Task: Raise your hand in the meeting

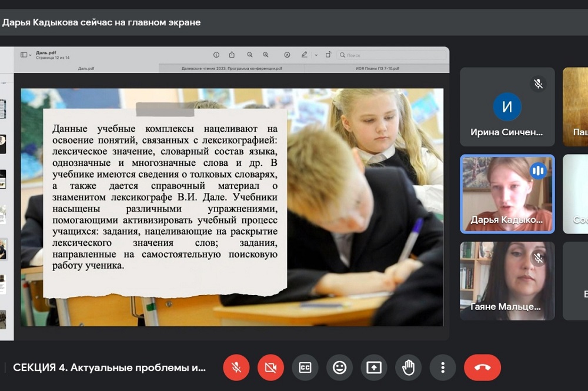Action: click(408, 367)
